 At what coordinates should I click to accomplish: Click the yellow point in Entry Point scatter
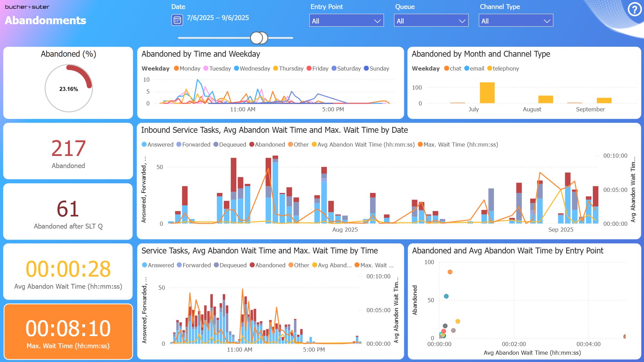[x=458, y=322]
